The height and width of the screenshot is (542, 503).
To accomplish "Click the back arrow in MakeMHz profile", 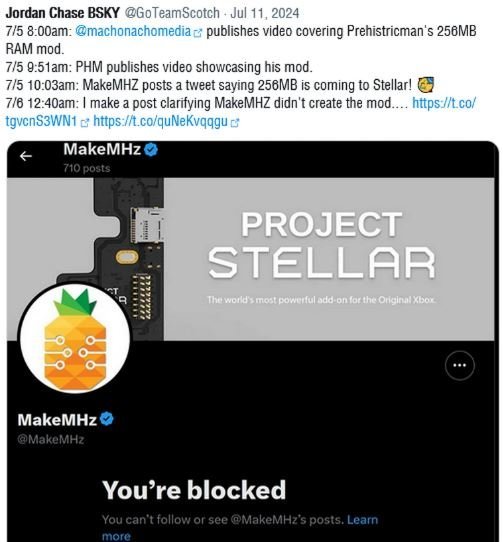I will click(26, 156).
